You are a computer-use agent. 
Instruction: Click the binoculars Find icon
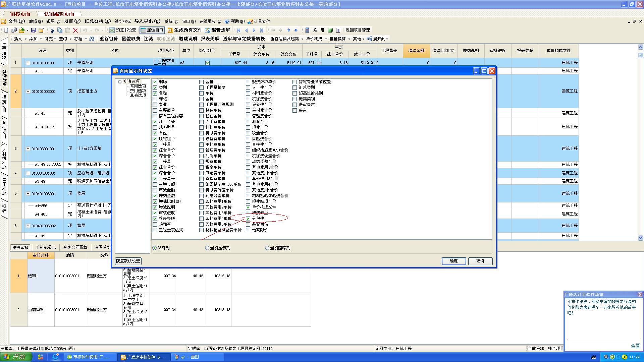pyautogui.click(x=92, y=39)
